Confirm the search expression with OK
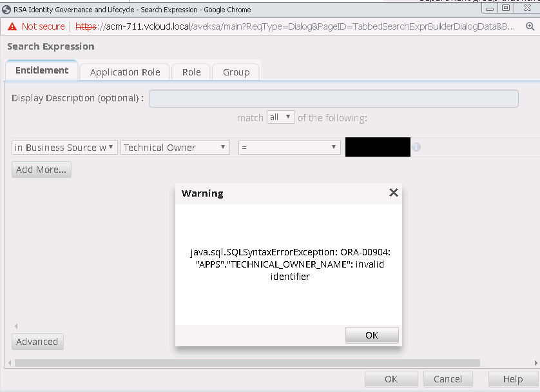 coord(391,378)
